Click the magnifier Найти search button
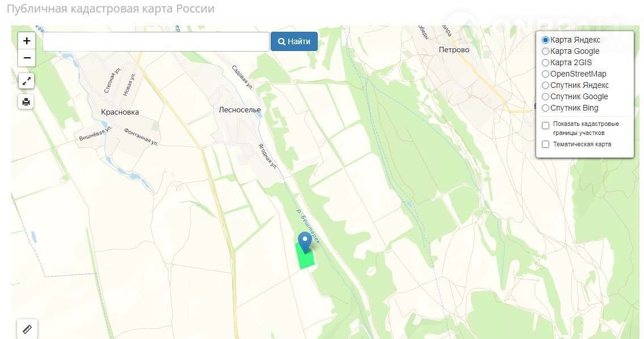The height and width of the screenshot is (339, 644). 294,41
